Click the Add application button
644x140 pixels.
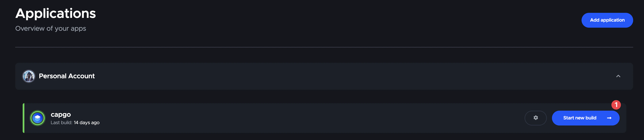tap(607, 20)
